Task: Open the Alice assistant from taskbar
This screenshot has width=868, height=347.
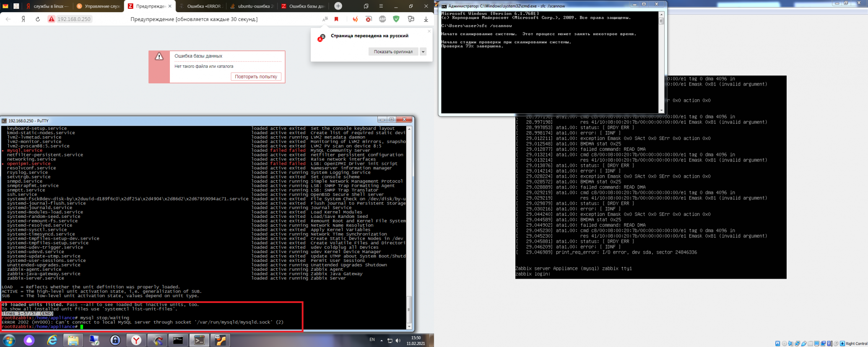Action: (29, 340)
